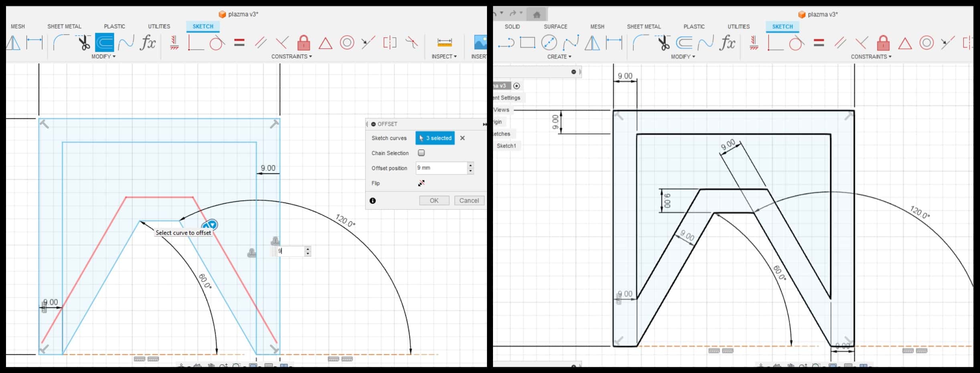Apply the Fix/Unfix lock in left screenshot
Screen dimensions: 980x373
coord(304,43)
